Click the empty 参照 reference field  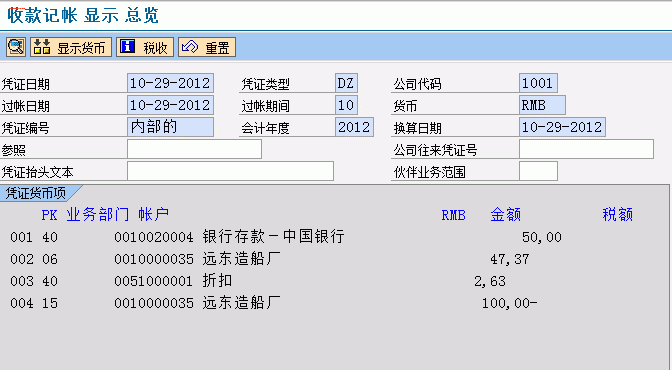[194, 150]
